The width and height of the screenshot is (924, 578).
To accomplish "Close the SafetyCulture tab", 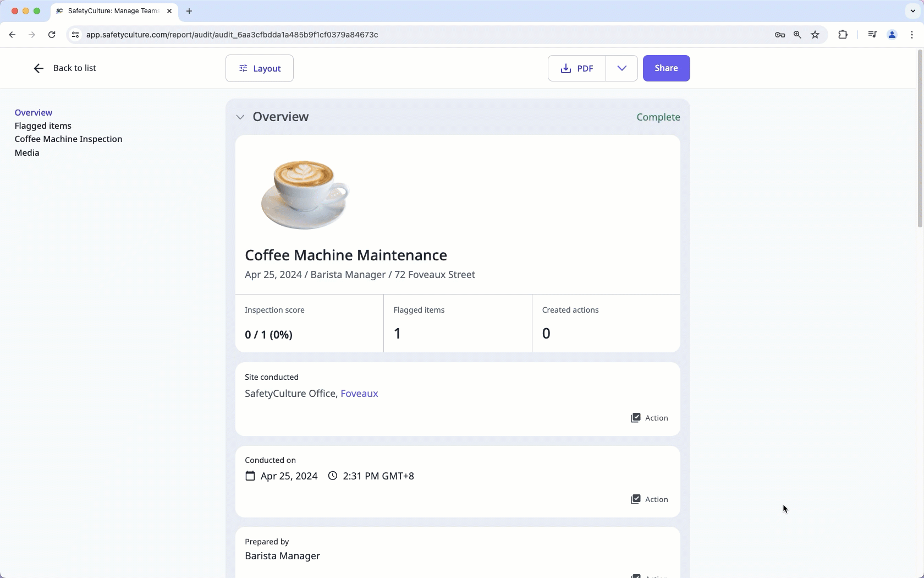I will tap(169, 11).
